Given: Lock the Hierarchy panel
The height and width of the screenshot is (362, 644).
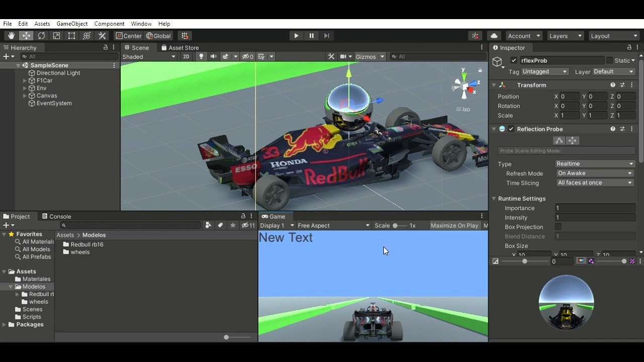Looking at the screenshot, I should pyautogui.click(x=106, y=47).
